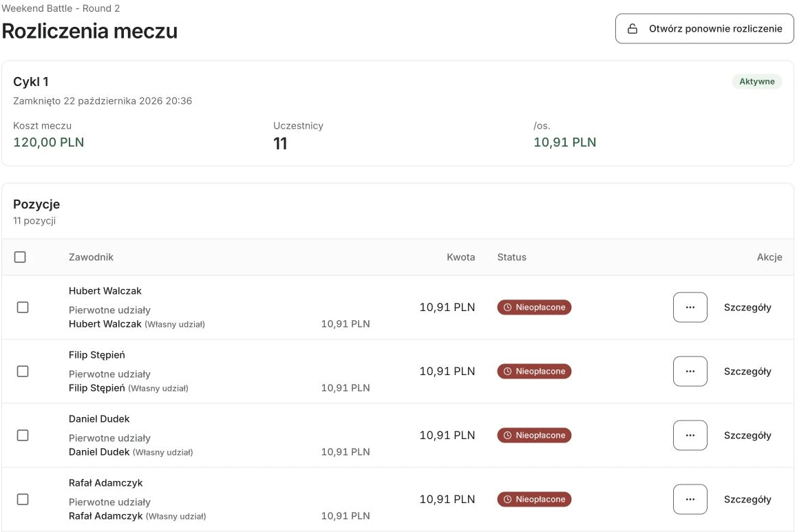Click Hubert Walczak (Własny udział) share line
797x532 pixels.
(x=137, y=324)
